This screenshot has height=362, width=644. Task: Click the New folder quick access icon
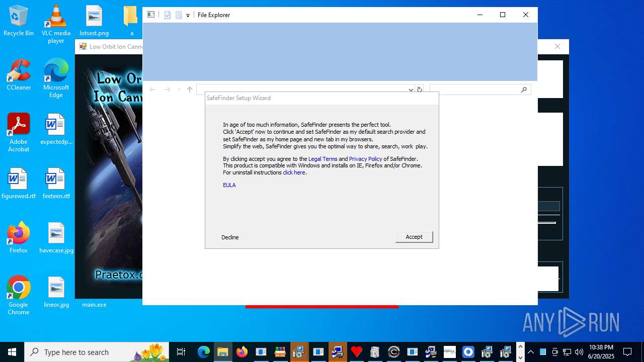[179, 15]
